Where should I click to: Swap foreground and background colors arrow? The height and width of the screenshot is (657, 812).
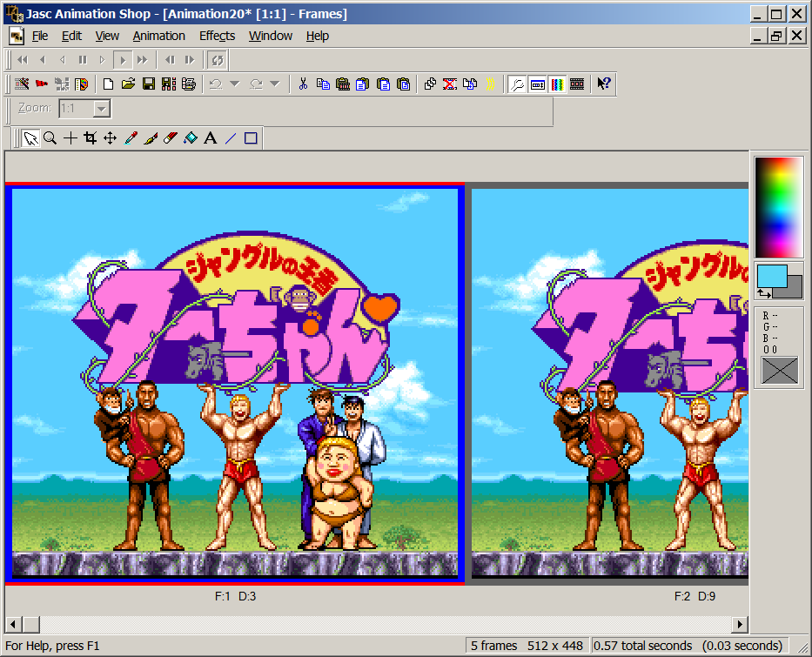point(764,293)
